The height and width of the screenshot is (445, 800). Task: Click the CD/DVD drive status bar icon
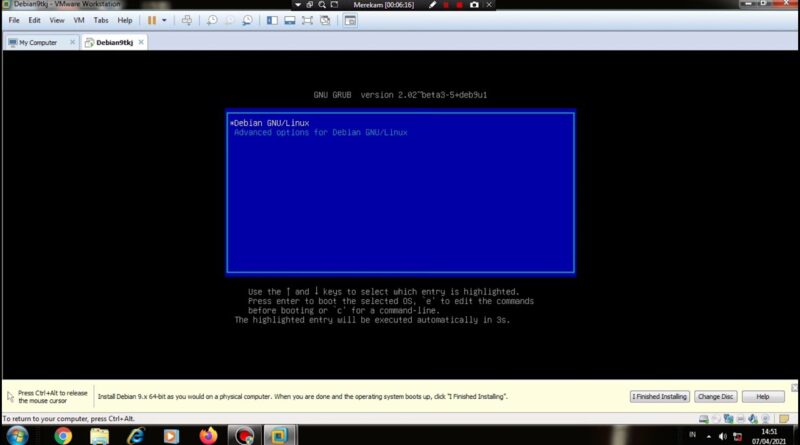tap(716, 419)
